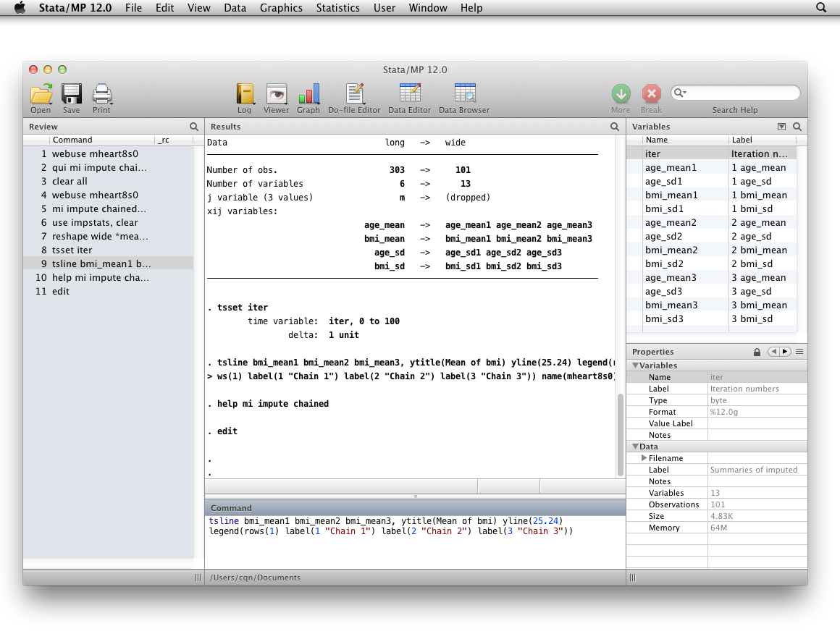Image resolution: width=840 pixels, height=634 pixels.
Task: Select review command 'edit'
Action: pyautogui.click(x=108, y=291)
